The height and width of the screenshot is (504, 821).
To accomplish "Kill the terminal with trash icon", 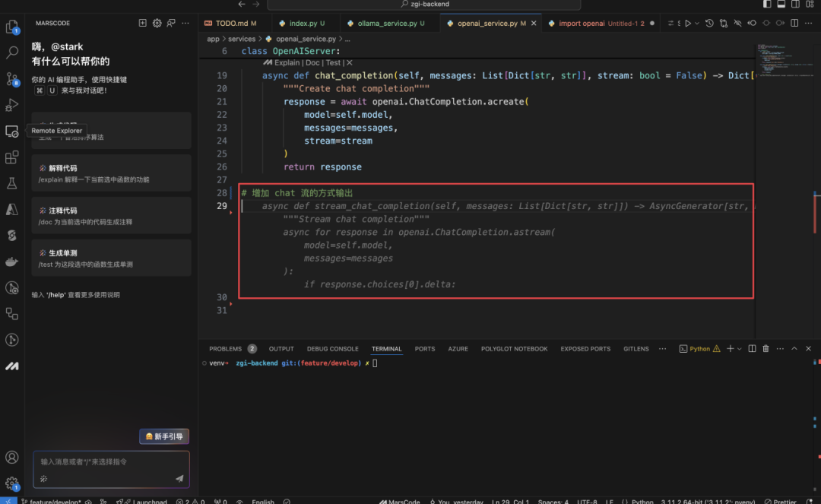I will [766, 349].
